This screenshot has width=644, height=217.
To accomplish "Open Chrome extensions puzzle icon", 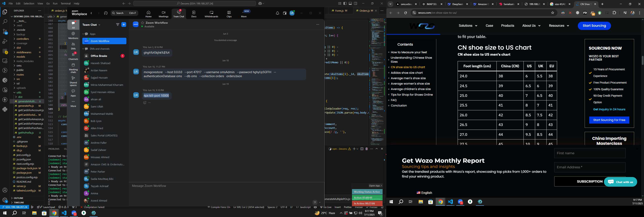I will 614,13.
